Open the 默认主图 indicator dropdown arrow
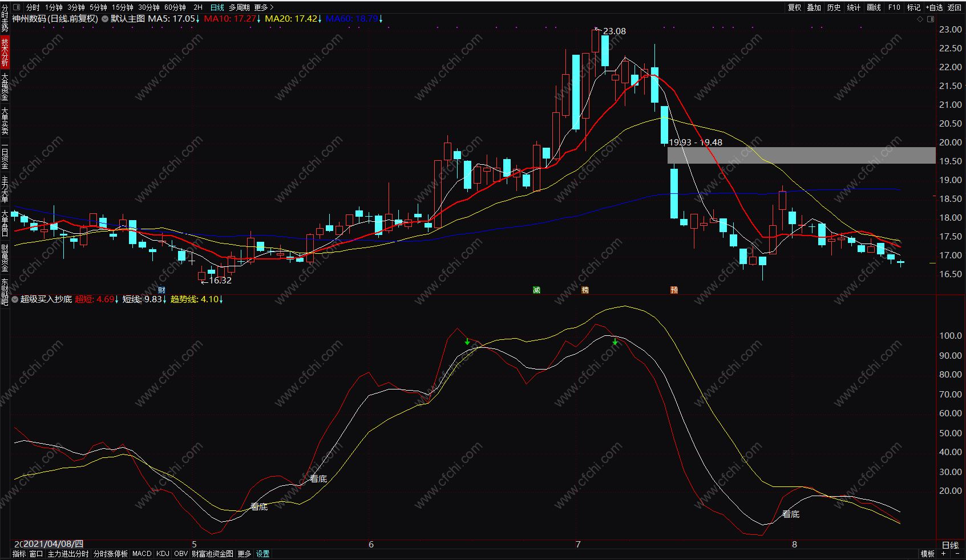This screenshot has height=560, width=966. coord(105,19)
